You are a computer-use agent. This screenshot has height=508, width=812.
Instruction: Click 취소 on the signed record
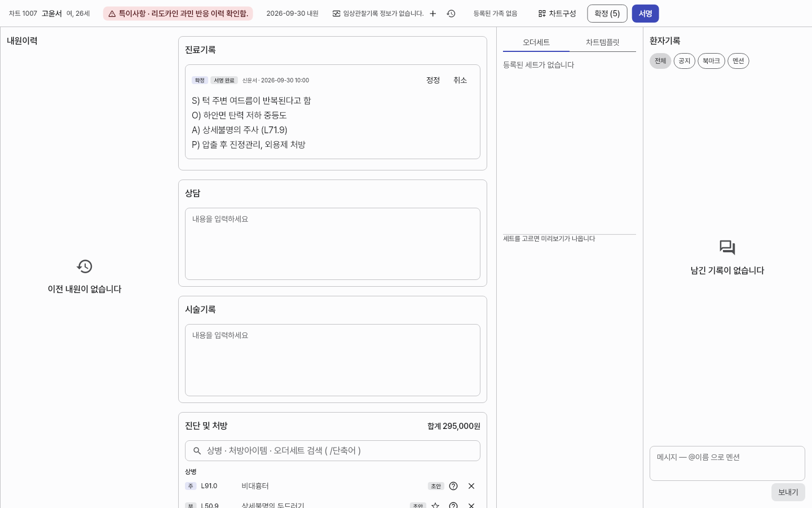pyautogui.click(x=460, y=80)
